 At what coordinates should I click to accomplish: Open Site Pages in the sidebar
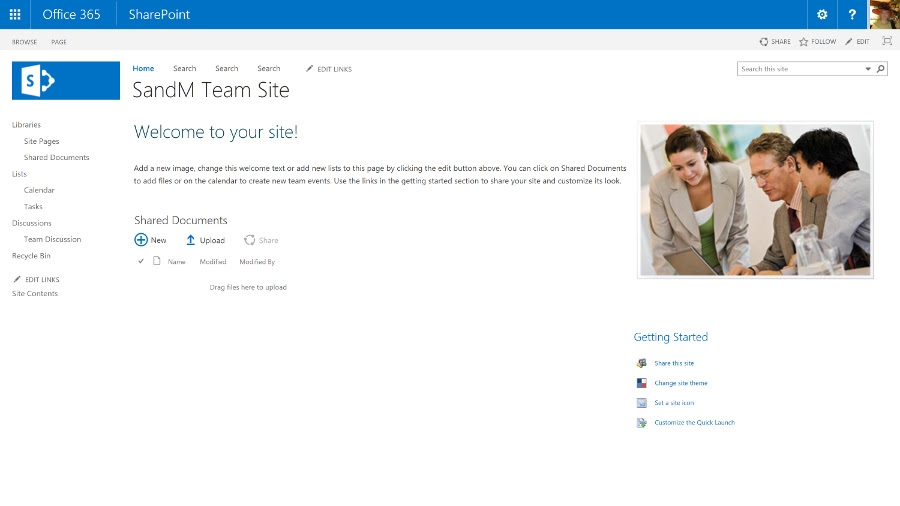41,141
